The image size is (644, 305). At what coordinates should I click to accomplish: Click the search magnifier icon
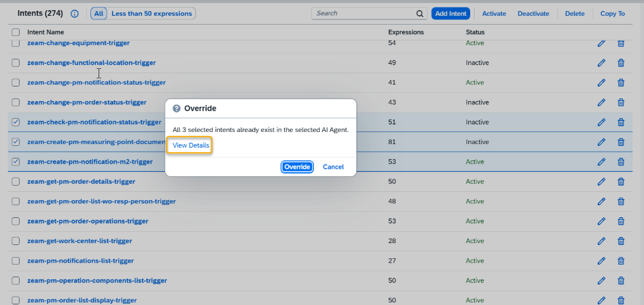[x=420, y=13]
